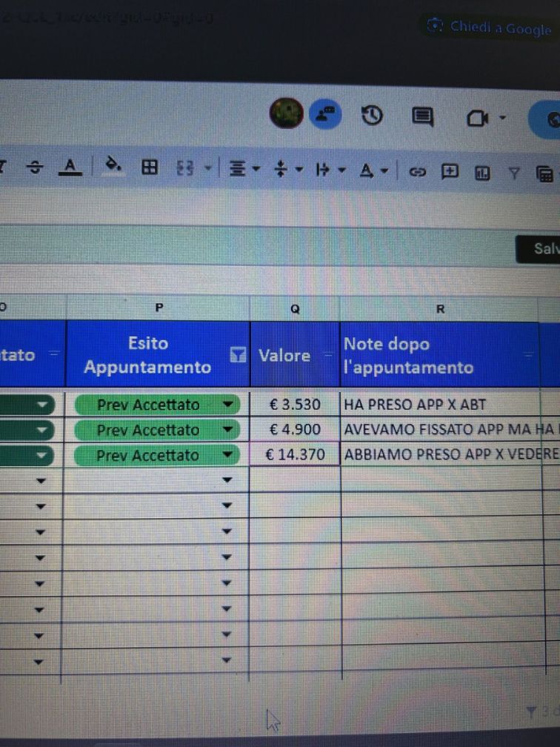Select the Esito Appuntamento header cell
The width and height of the screenshot is (560, 747).
pyautogui.click(x=158, y=354)
